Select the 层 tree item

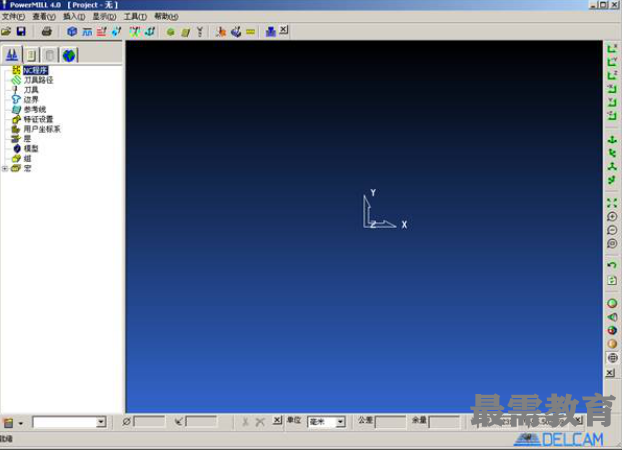pyautogui.click(x=27, y=138)
